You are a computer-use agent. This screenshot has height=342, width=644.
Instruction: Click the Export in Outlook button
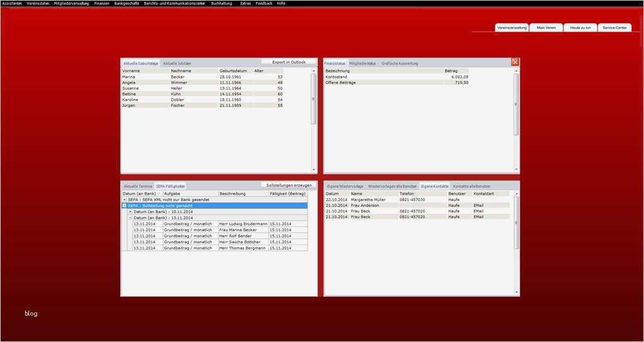pyautogui.click(x=289, y=62)
